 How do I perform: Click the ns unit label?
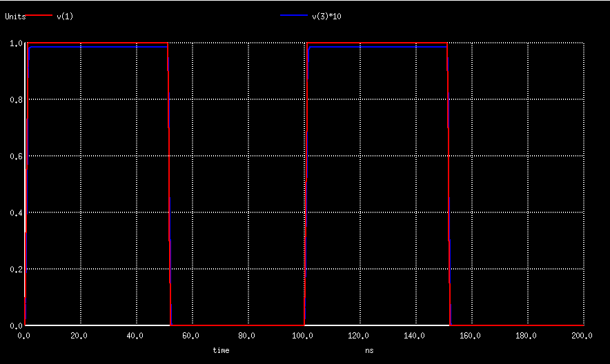pos(370,350)
